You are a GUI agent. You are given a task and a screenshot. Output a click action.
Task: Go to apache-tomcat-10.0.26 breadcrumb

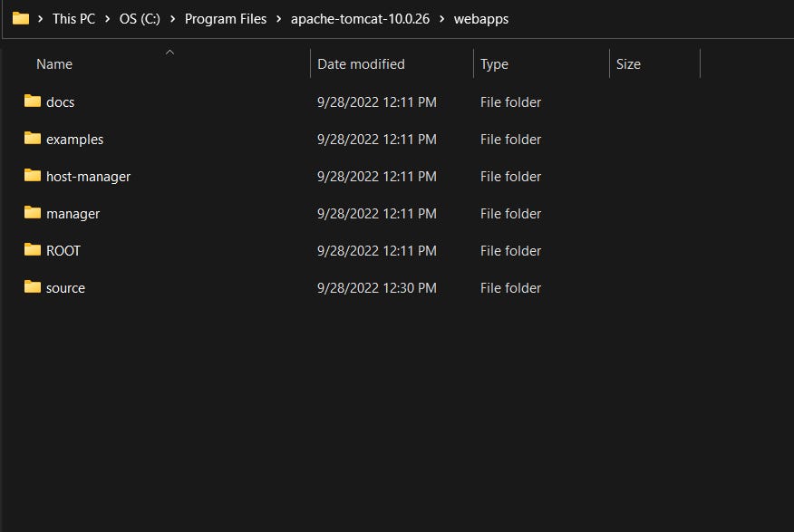[360, 19]
